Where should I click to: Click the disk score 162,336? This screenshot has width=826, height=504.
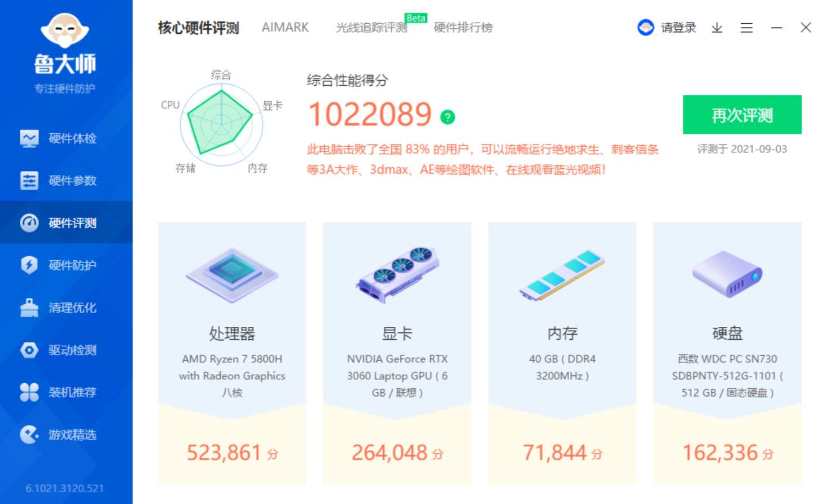point(720,453)
